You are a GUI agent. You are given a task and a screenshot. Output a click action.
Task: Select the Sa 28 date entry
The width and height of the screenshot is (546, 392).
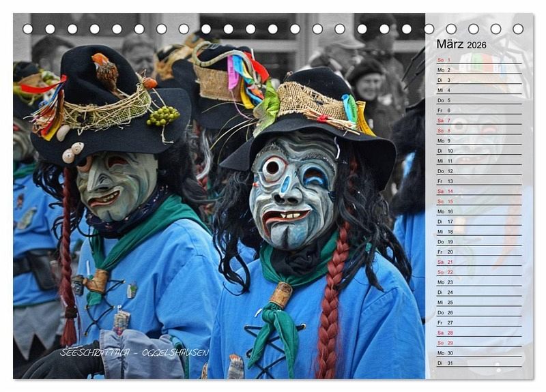point(478,333)
